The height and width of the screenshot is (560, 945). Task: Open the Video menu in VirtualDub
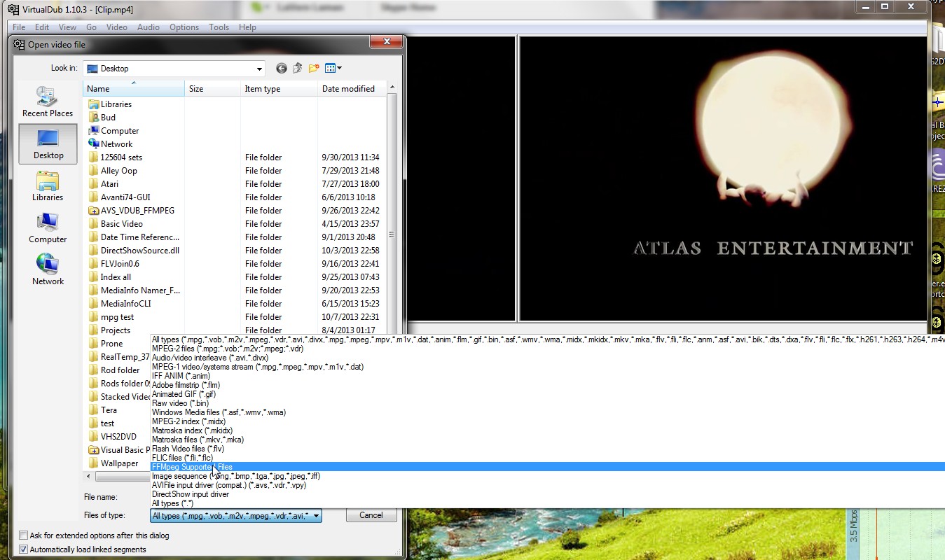click(x=117, y=27)
